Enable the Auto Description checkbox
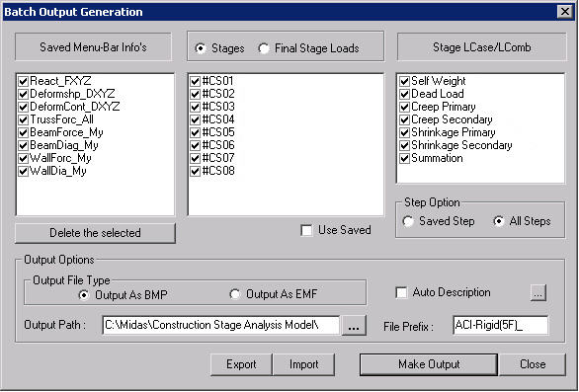 click(x=401, y=292)
